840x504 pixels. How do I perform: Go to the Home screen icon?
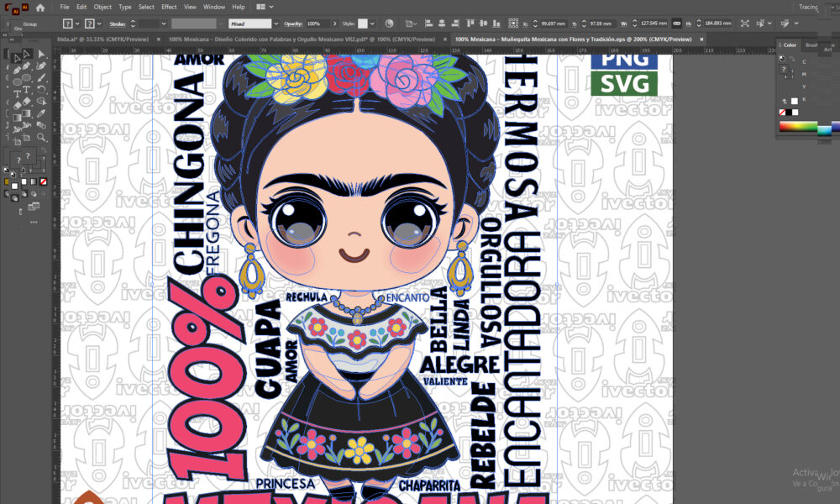point(40,8)
